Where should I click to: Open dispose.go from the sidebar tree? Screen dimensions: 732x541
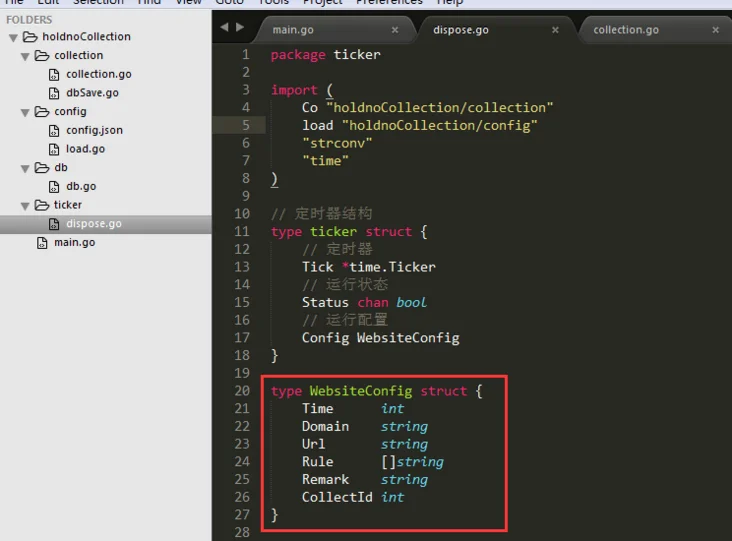coord(93,224)
